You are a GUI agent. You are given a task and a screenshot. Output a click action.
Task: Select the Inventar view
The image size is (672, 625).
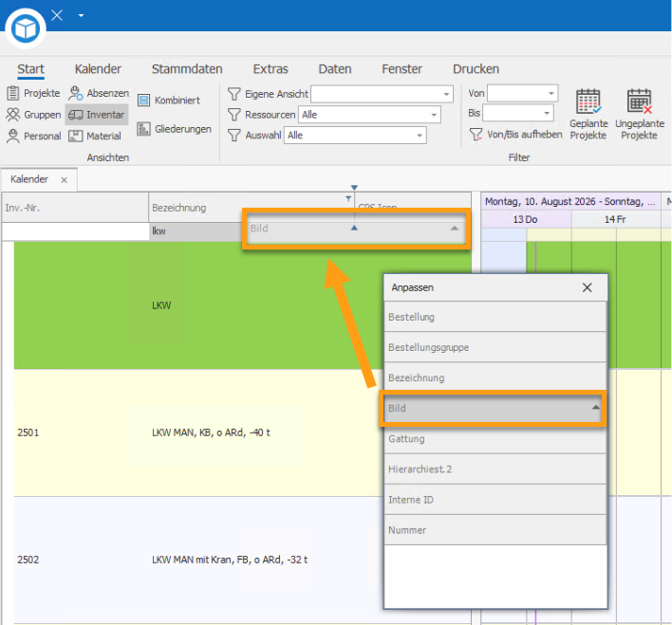click(x=97, y=115)
